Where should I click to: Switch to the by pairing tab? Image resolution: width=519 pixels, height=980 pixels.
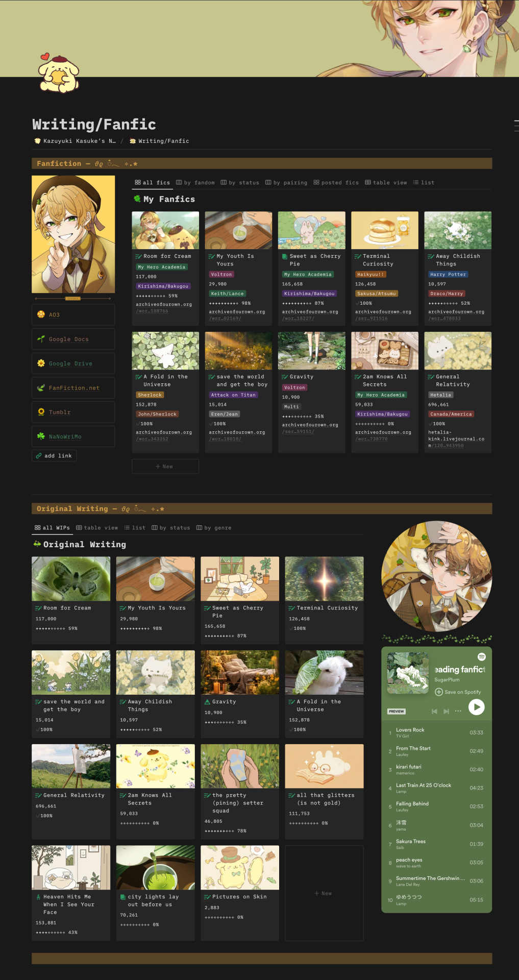coord(286,182)
